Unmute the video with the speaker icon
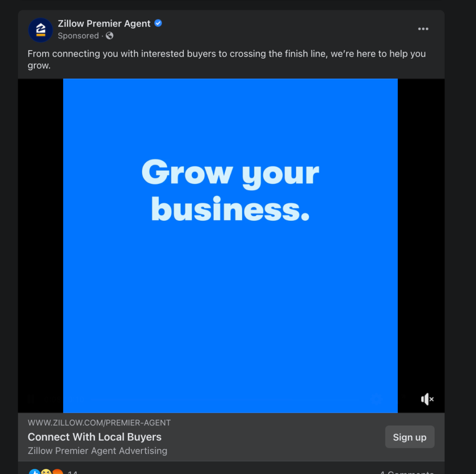 pos(427,399)
